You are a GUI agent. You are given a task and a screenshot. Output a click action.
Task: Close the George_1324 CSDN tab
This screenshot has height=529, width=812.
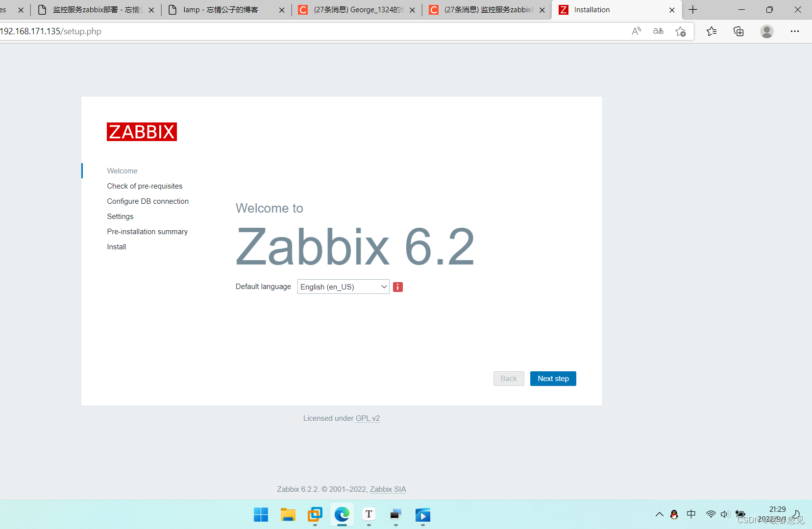click(412, 10)
